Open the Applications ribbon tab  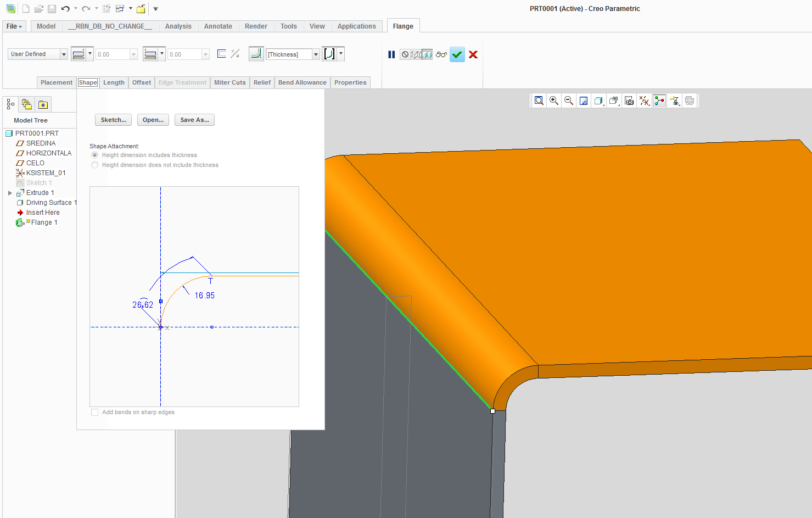[357, 26]
